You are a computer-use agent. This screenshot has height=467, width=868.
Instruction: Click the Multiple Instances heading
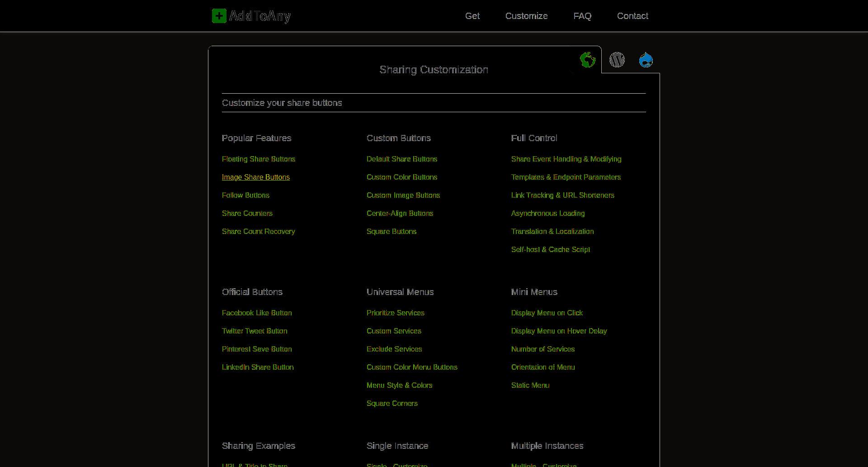pyautogui.click(x=547, y=446)
